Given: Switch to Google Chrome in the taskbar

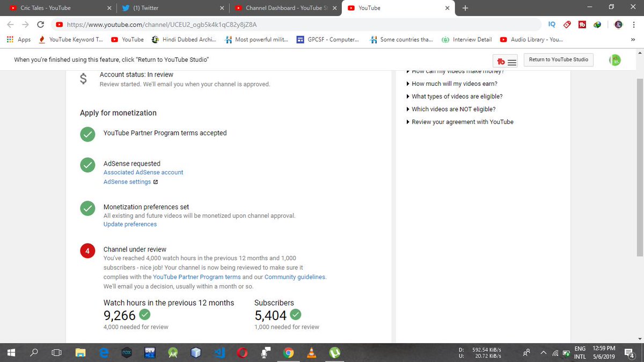Looking at the screenshot, I should [289, 353].
